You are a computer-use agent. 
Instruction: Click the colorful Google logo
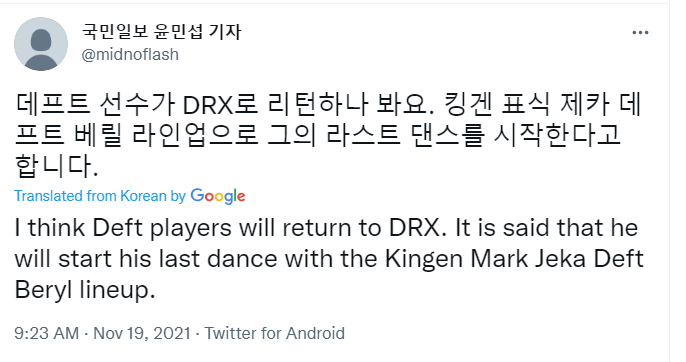tap(218, 196)
